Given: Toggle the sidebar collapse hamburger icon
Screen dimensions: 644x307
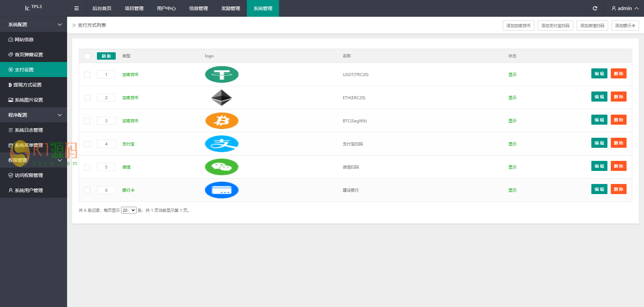Looking at the screenshot, I should tap(76, 8).
